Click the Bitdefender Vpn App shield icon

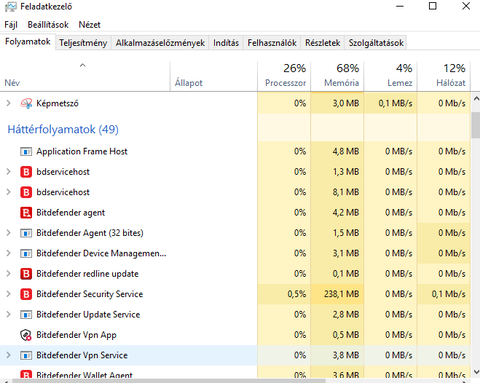coord(26,335)
